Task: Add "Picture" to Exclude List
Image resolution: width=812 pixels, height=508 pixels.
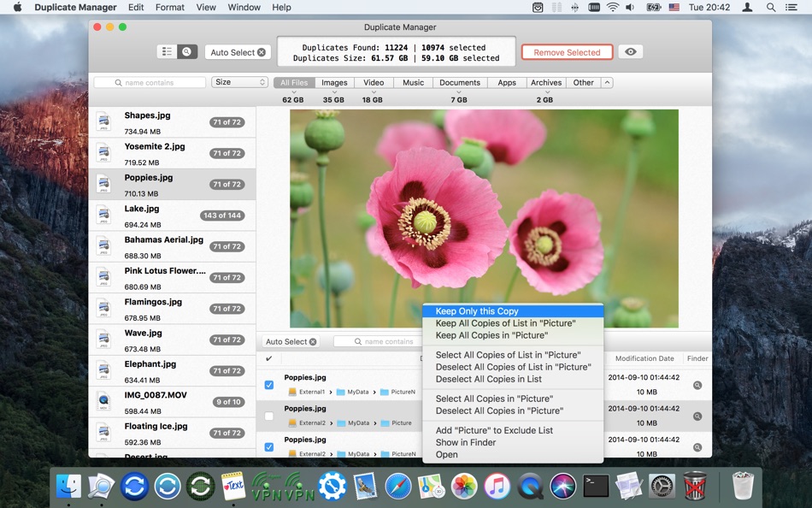Action: pyautogui.click(x=513, y=430)
